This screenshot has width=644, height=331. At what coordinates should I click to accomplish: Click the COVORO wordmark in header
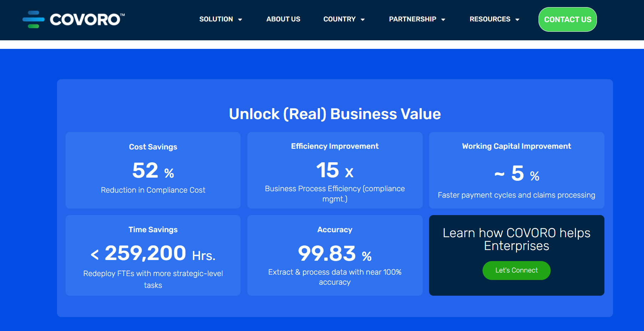(87, 20)
